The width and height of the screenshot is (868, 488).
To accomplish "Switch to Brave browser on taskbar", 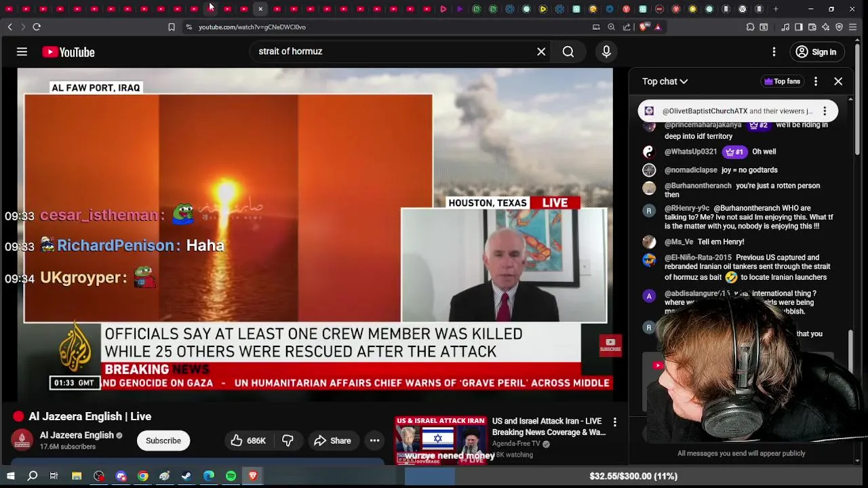I will click(252, 476).
